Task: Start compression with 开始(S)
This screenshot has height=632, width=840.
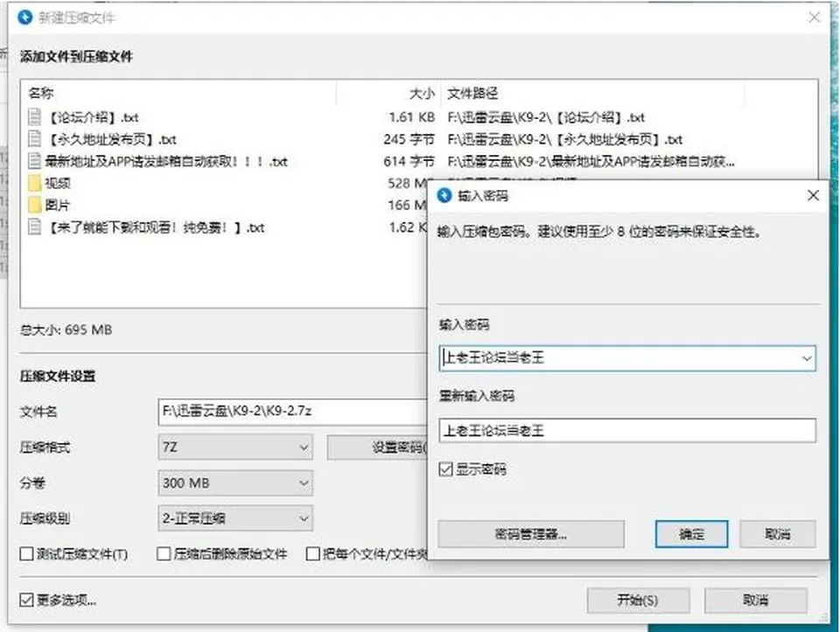Action: click(x=638, y=600)
